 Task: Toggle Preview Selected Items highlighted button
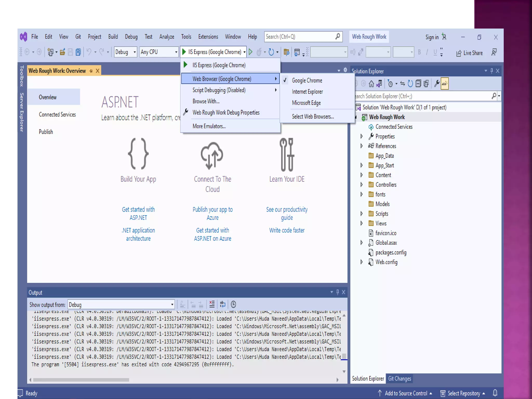pyautogui.click(x=445, y=84)
